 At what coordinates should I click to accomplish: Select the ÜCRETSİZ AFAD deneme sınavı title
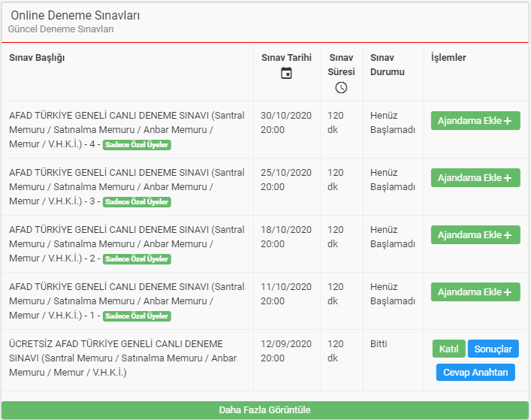click(x=123, y=358)
